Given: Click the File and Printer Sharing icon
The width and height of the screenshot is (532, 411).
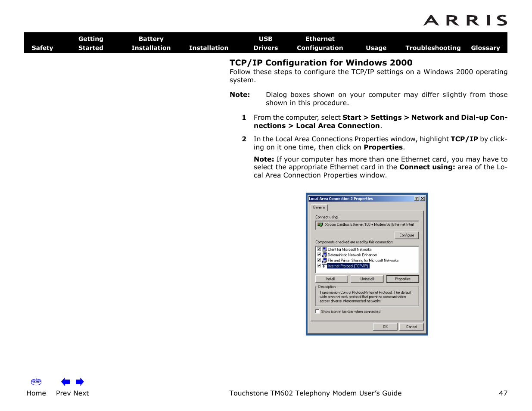Looking at the screenshot, I should coord(324,260).
